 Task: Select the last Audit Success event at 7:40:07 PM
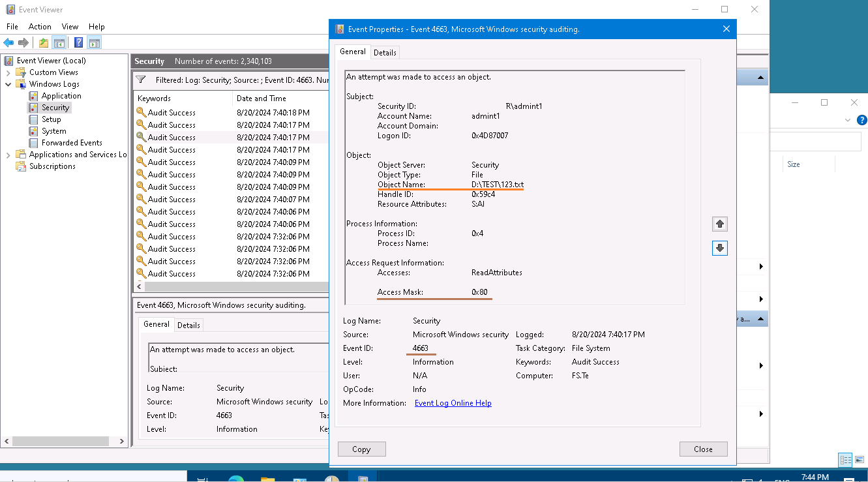(x=231, y=200)
